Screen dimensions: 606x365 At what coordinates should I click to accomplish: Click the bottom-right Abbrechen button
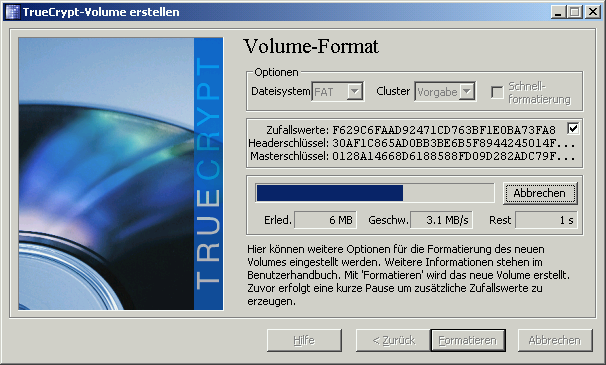tap(555, 340)
